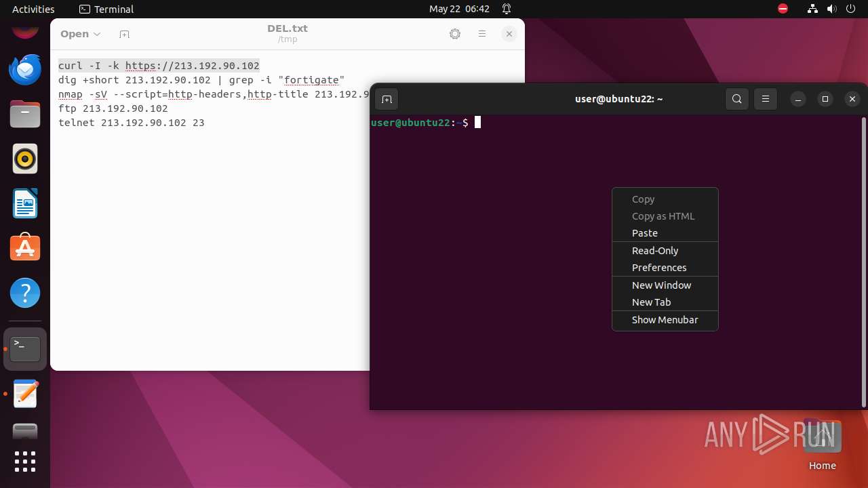The image size is (868, 488).
Task: Open Files manager from the dock
Action: [x=25, y=114]
